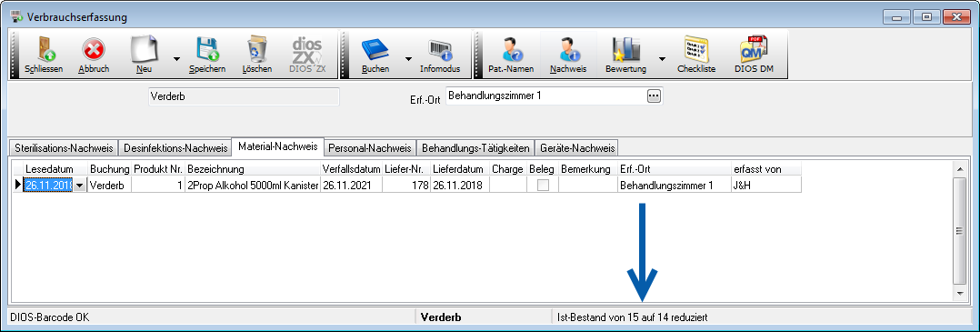Click the Lieferdatum cell '26.11.2018'

pos(459,185)
